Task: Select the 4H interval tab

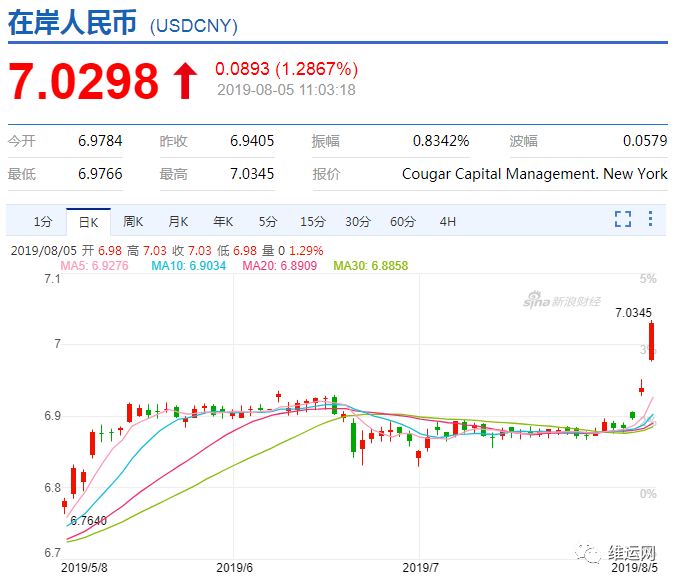Action: pyautogui.click(x=447, y=222)
